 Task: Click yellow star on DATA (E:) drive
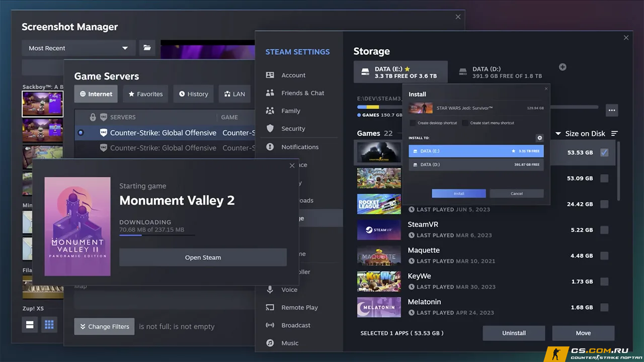coord(408,69)
